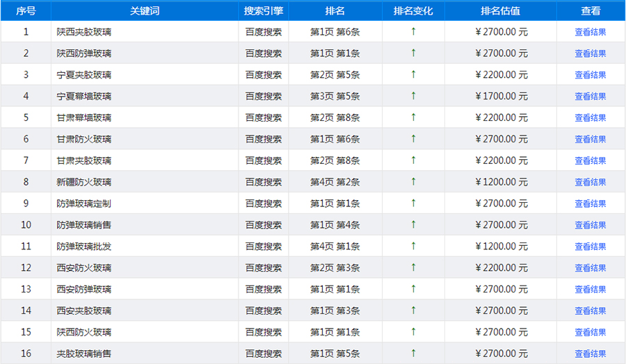Click ranking 第1页 第5条

335,354
